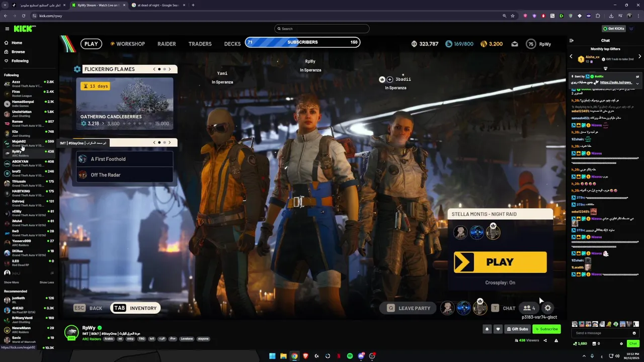The width and height of the screenshot is (644, 362).
Task: Toggle stream notifications bell
Action: coord(487,329)
